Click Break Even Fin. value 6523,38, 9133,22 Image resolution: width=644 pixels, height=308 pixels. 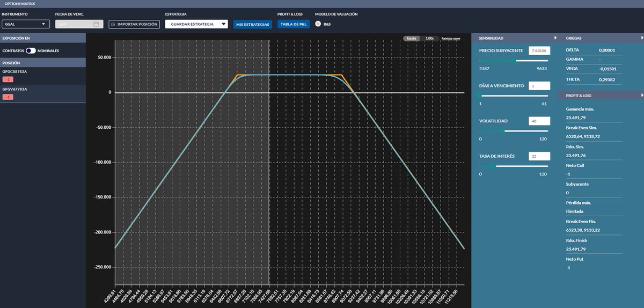pos(582,230)
